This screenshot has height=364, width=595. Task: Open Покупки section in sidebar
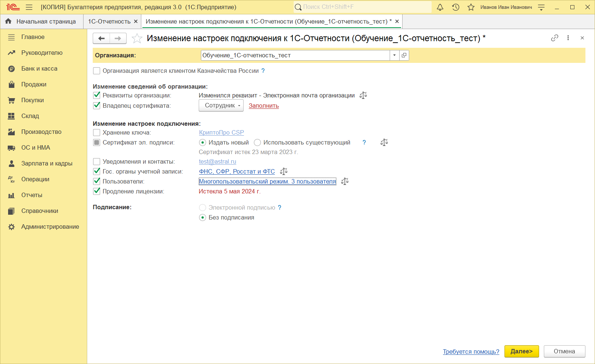(x=43, y=100)
